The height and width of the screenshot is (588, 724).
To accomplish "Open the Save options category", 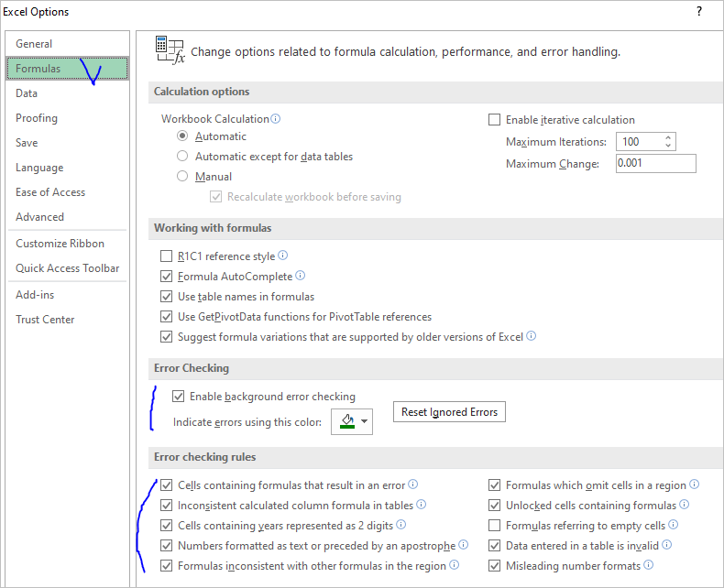I will [68, 143].
